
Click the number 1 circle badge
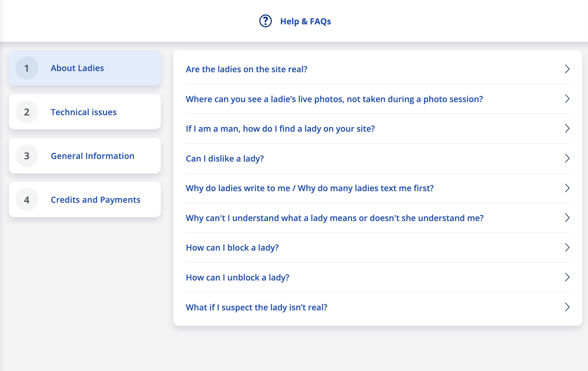tap(27, 68)
